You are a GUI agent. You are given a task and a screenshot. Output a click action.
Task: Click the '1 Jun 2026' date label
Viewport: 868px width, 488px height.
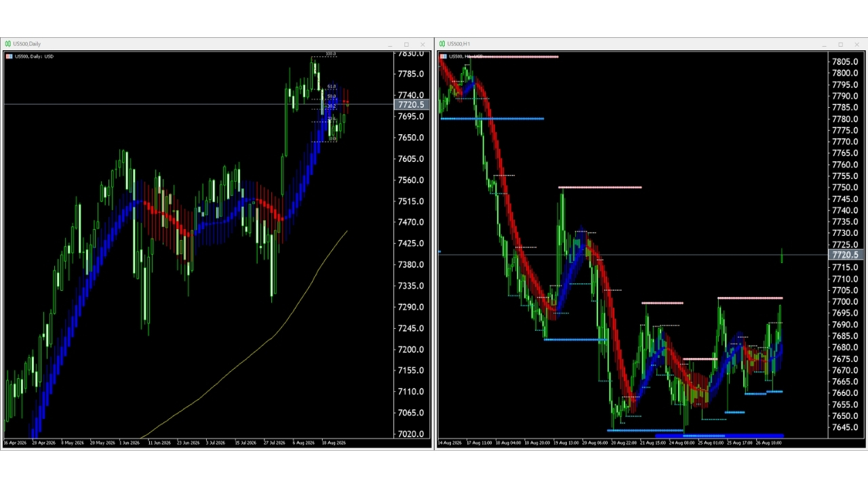(130, 443)
